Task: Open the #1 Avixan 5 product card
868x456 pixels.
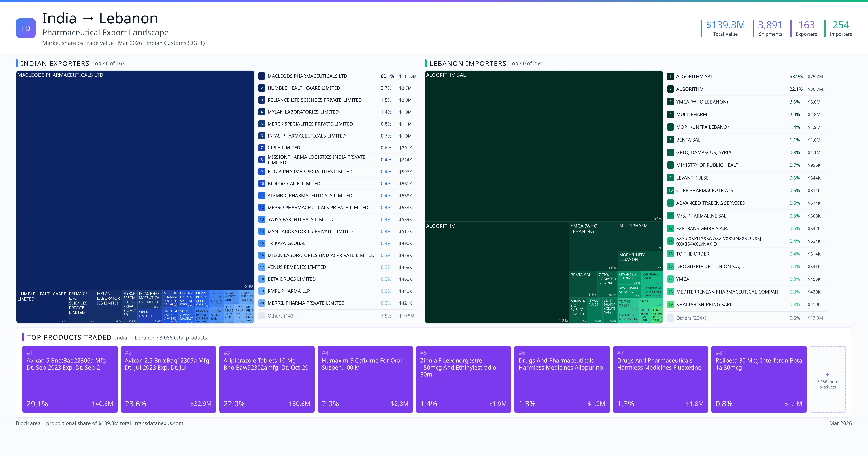Action: click(70, 379)
